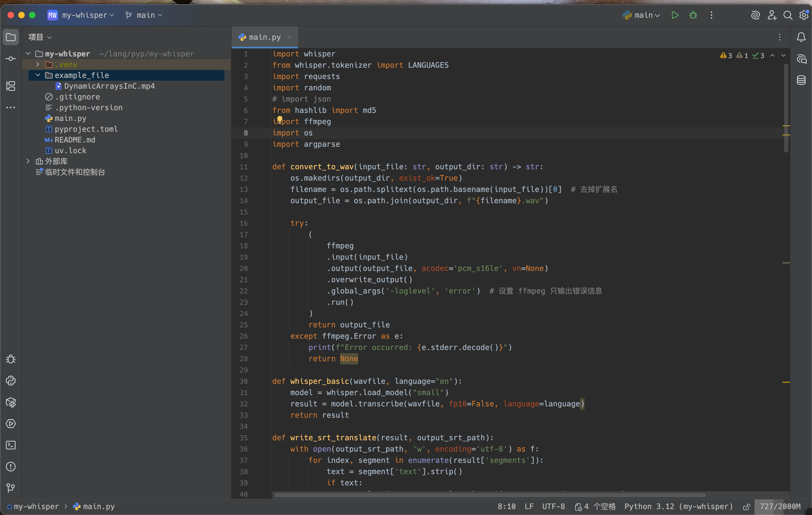Expand the .venv folder
The height and width of the screenshot is (515, 812).
click(x=38, y=65)
